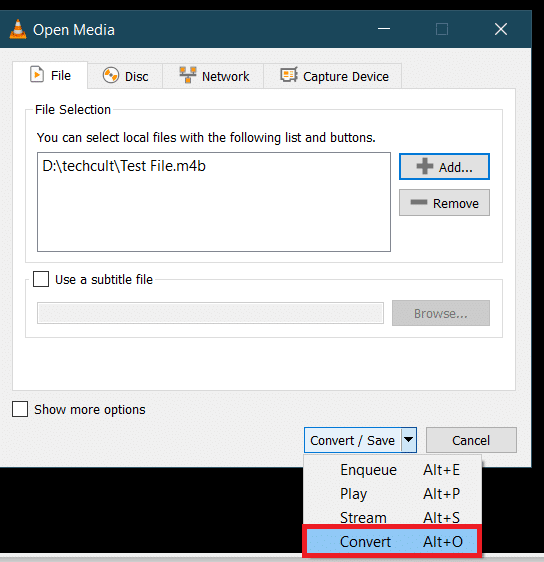Minimize the Open Media window

click(x=384, y=29)
